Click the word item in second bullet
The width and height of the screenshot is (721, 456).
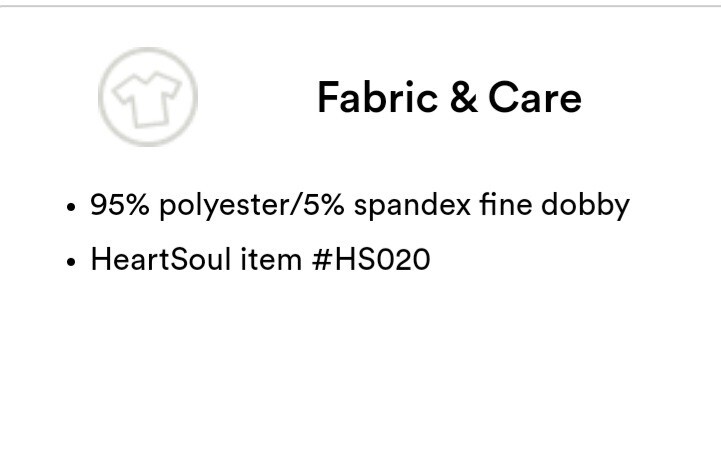click(271, 259)
